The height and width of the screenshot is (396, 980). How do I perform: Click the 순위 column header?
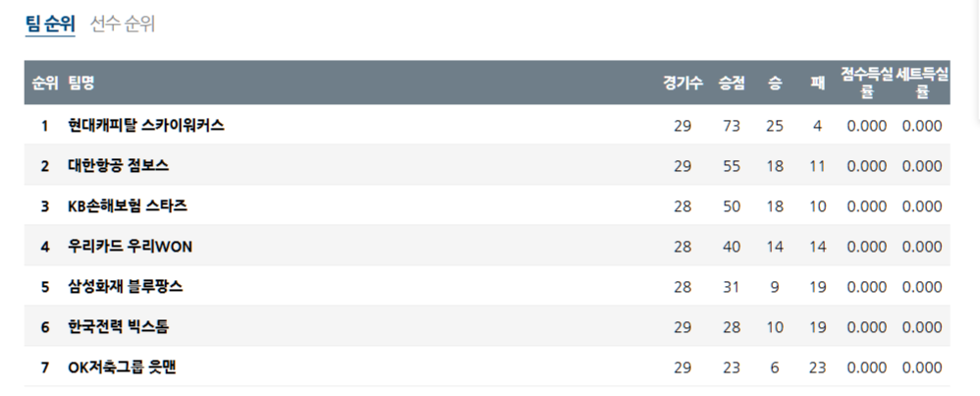point(44,84)
